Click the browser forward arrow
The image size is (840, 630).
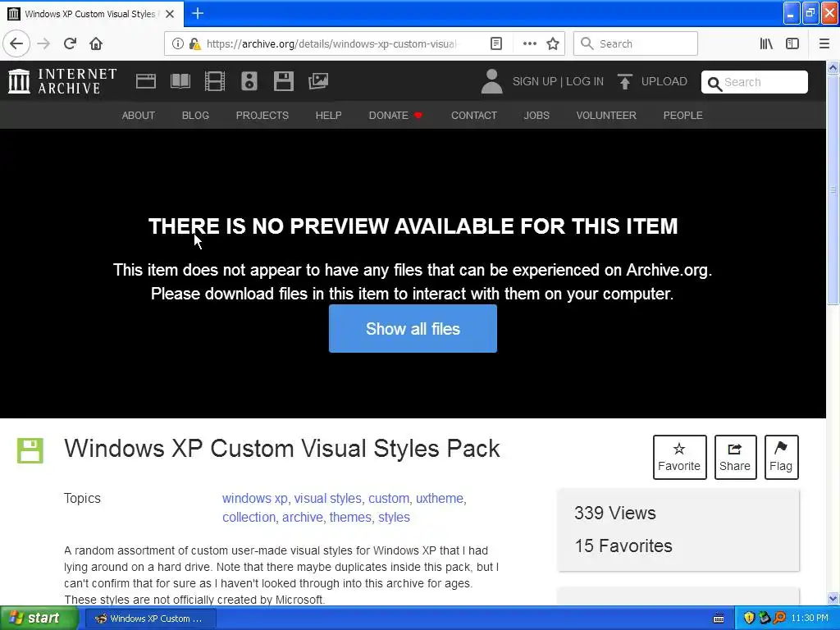(x=43, y=43)
